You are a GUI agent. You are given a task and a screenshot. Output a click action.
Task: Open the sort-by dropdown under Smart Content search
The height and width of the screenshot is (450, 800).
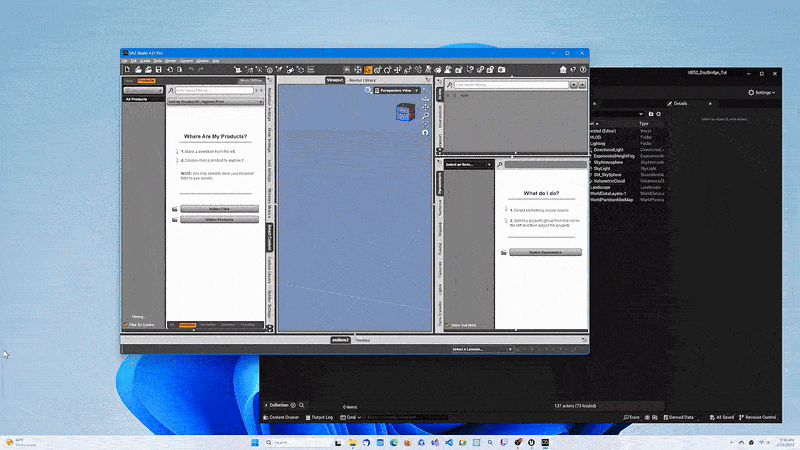(x=215, y=102)
